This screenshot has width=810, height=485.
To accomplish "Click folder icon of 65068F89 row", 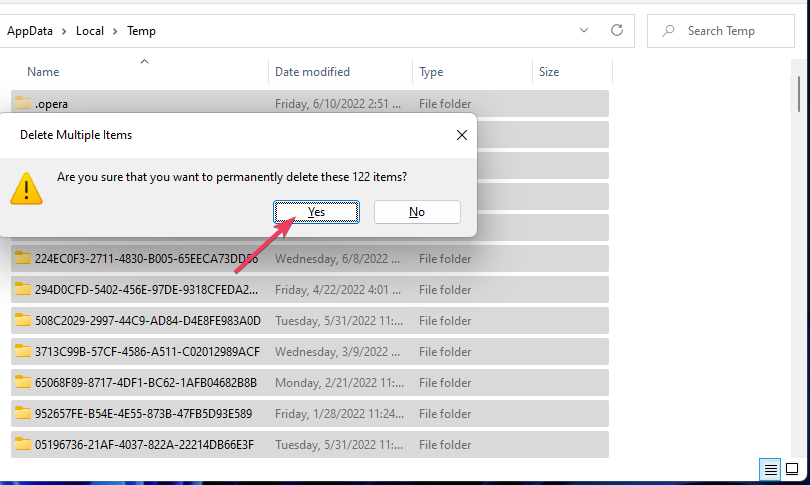I will click(22, 382).
